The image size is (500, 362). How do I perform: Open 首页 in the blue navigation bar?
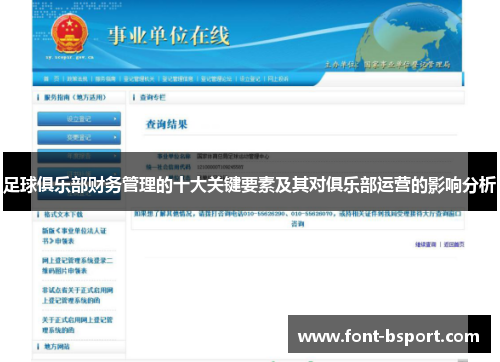coord(51,79)
